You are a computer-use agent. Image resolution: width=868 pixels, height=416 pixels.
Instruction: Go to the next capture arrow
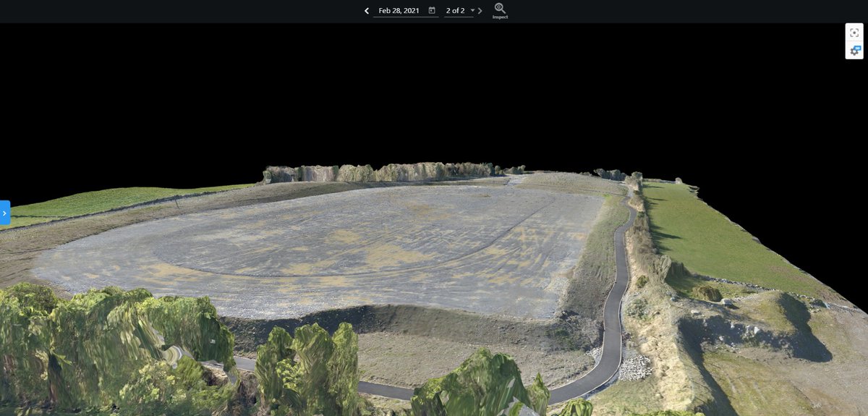[x=480, y=11]
